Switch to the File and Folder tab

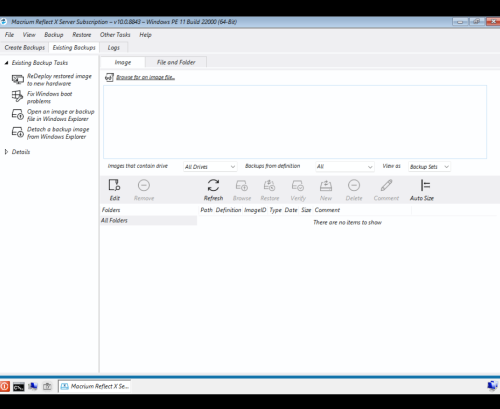pos(176,62)
